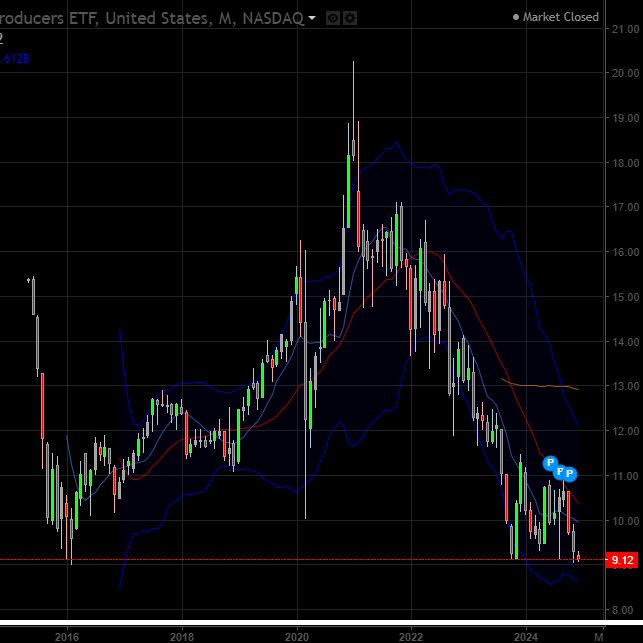Click the 2020 label on time axis
This screenshot has width=643, height=643.
pyautogui.click(x=296, y=637)
